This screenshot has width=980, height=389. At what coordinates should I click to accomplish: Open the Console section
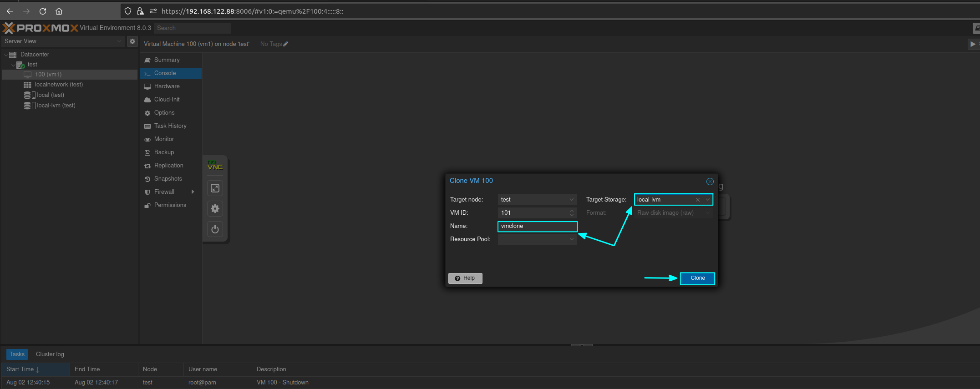tap(171, 73)
